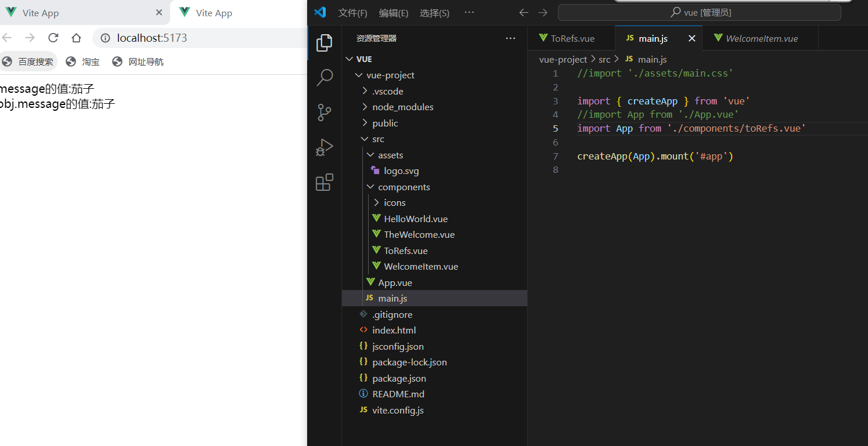Close the first Vite App browser tab
Image resolution: width=868 pixels, height=446 pixels.
159,13
